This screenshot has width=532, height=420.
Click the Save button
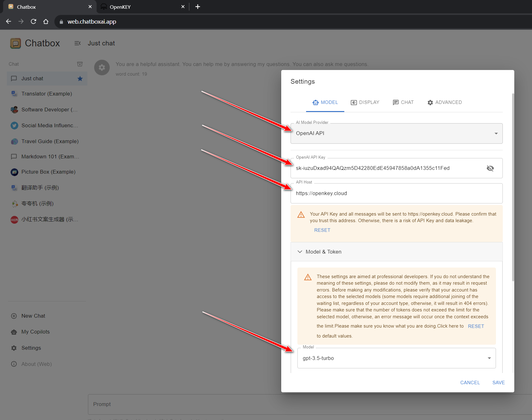coord(498,383)
